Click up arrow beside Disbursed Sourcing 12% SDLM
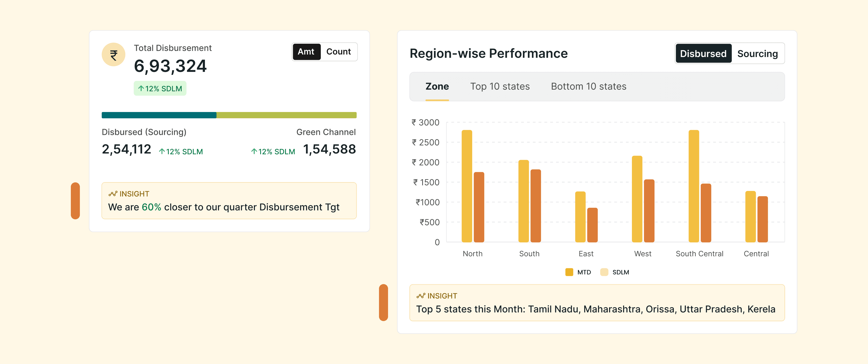The width and height of the screenshot is (868, 364). coord(162,152)
